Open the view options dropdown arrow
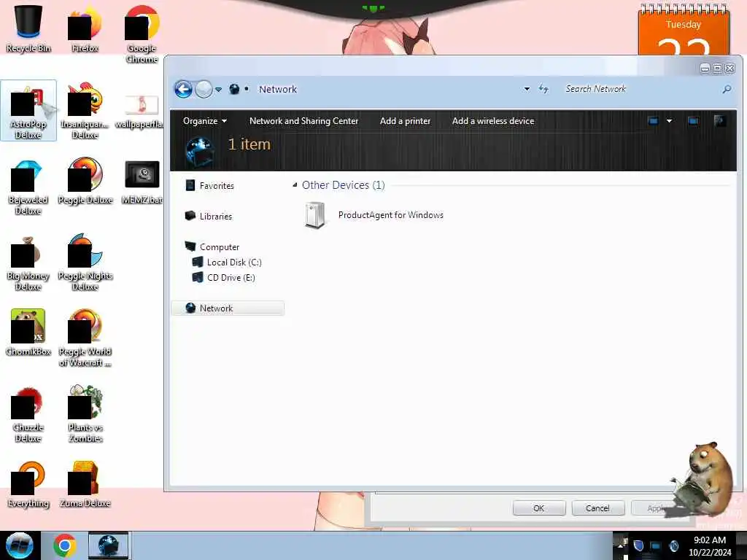Screen dimensions: 747x560 (x=669, y=121)
